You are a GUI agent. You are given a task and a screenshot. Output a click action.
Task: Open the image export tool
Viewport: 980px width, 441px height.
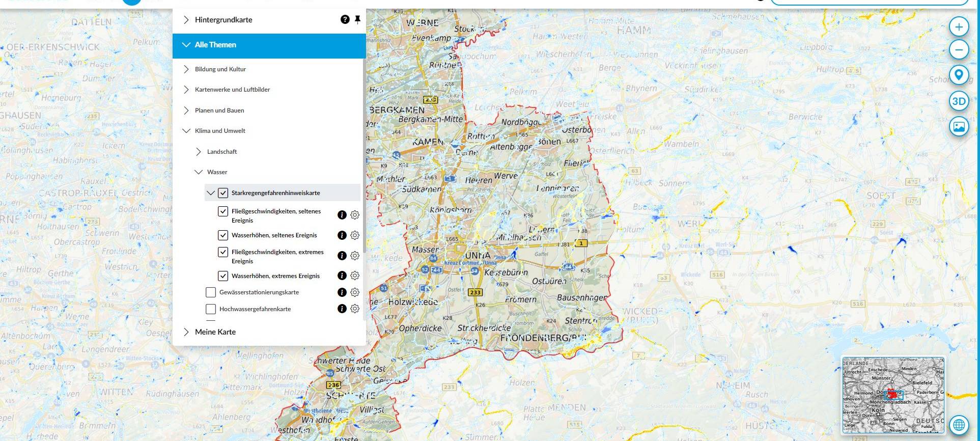959,126
